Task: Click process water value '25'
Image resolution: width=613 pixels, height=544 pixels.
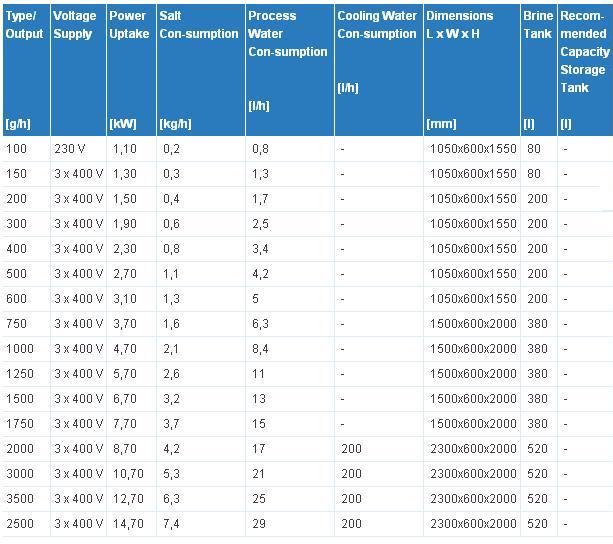Action: tap(259, 499)
